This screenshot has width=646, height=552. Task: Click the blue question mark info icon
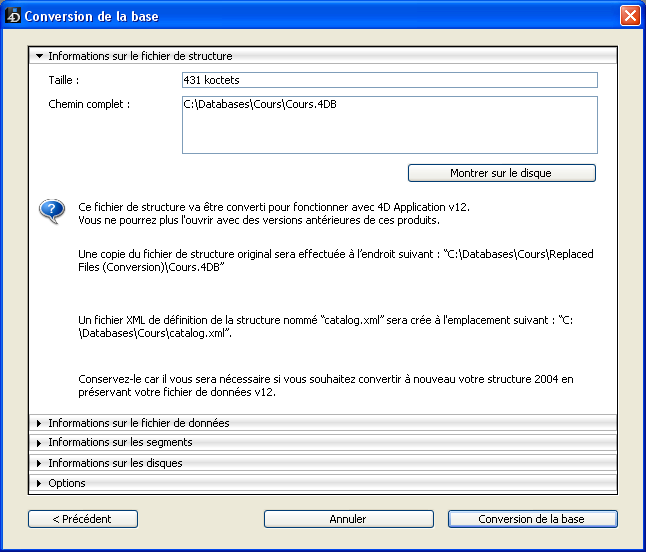click(52, 212)
